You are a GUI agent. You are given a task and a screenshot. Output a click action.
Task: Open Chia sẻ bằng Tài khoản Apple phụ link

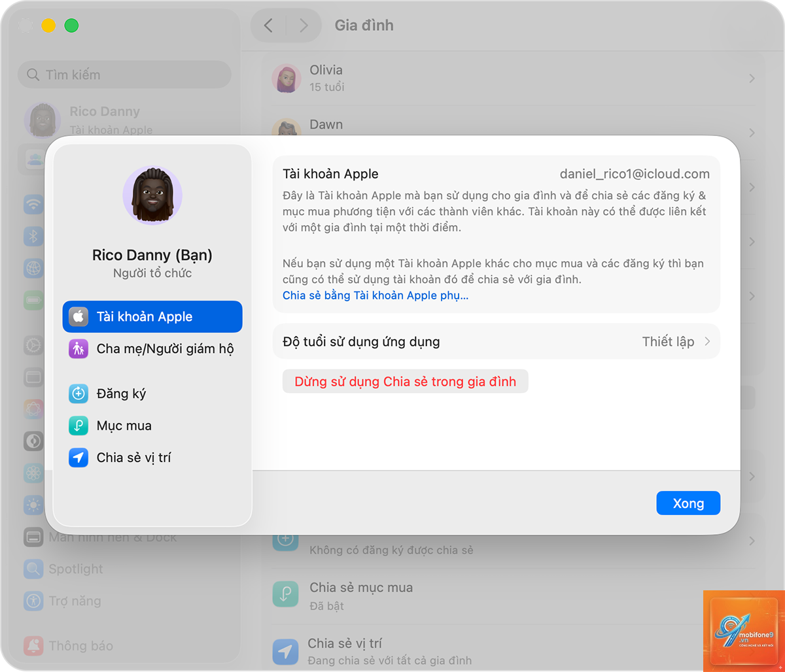coord(375,295)
